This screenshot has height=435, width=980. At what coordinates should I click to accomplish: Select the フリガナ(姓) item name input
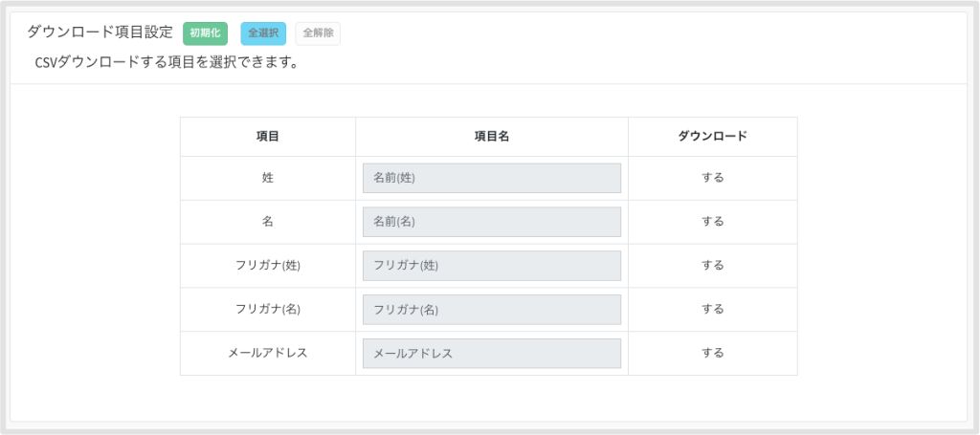click(492, 265)
